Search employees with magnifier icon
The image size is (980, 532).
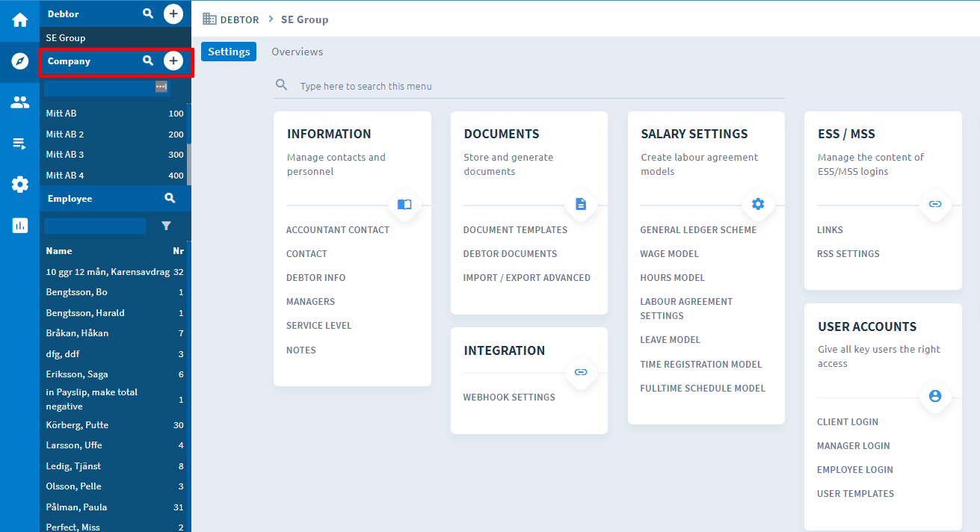point(170,198)
